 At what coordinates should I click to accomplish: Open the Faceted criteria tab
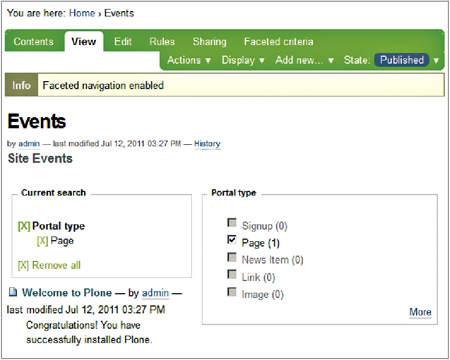pos(279,42)
